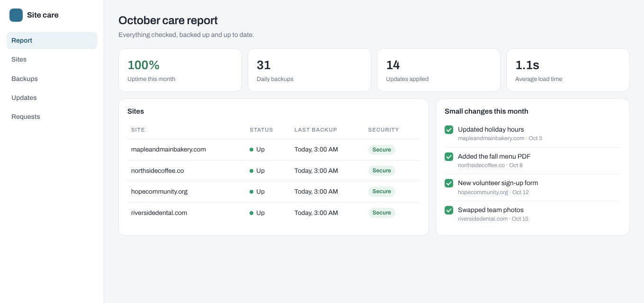Viewport: 644px width, 303px height.
Task: Click the 31 Daily backups card
Action: [x=309, y=70]
